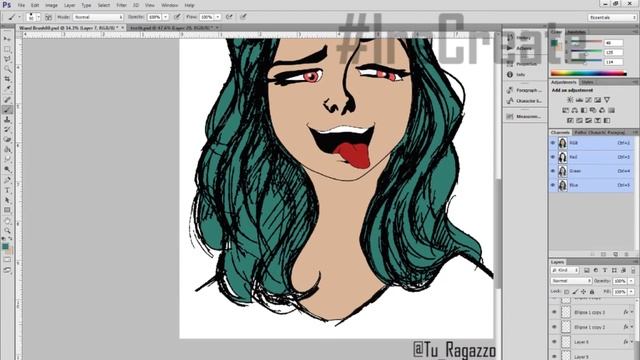The image size is (640, 360).
Task: Select the Pen tool
Action: pyautogui.click(x=7, y=180)
